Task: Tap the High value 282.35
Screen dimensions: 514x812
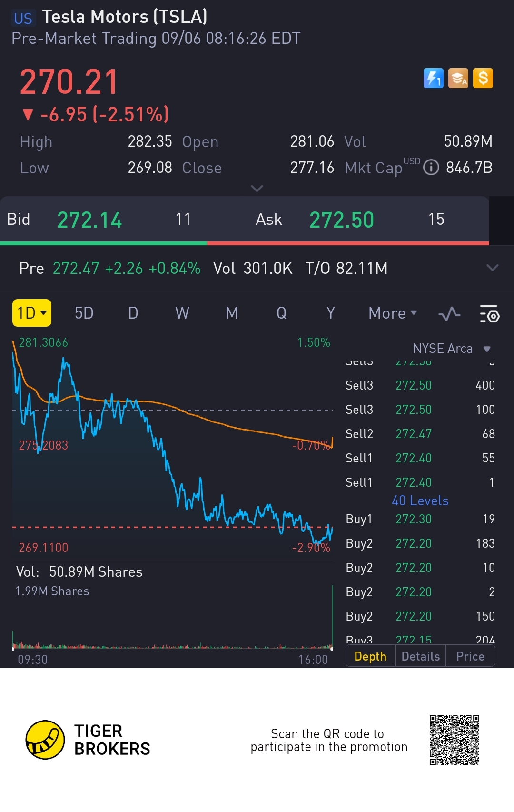Action: [150, 141]
